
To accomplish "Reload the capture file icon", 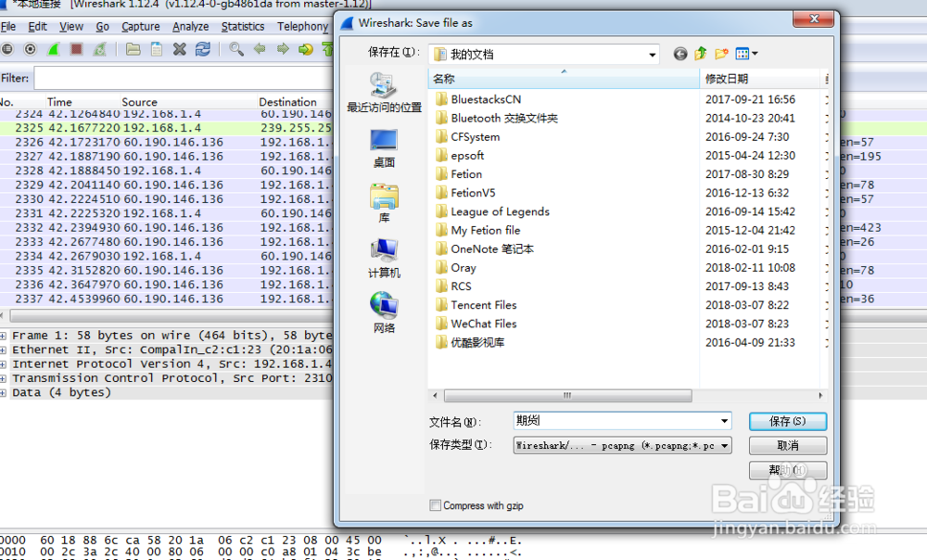I will (x=203, y=49).
